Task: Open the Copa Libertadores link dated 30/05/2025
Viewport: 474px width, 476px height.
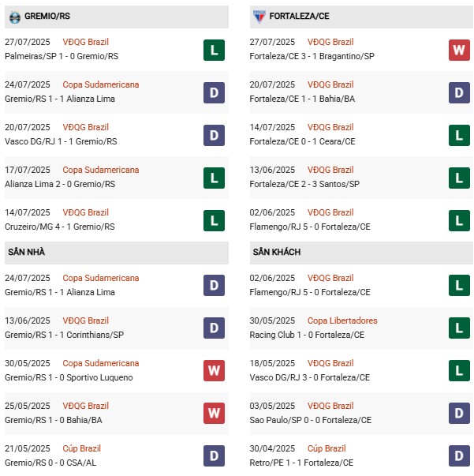Action: [x=342, y=320]
